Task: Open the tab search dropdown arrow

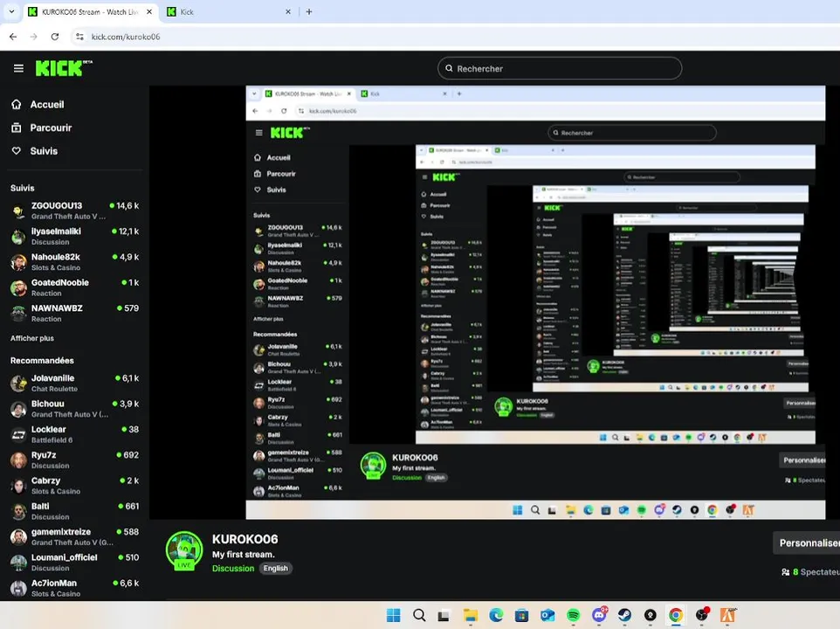Action: click(11, 11)
